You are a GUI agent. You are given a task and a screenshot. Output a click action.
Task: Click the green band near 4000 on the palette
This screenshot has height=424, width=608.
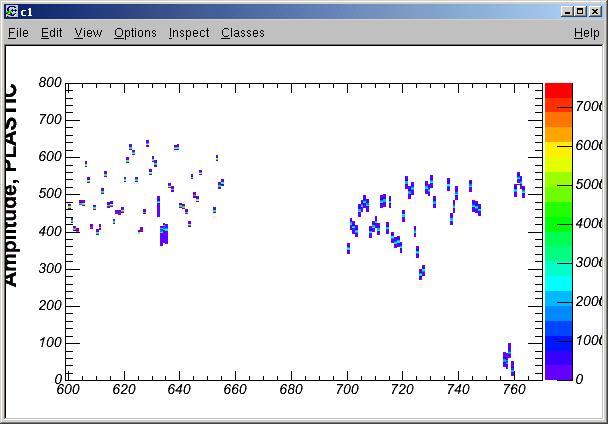pos(559,224)
